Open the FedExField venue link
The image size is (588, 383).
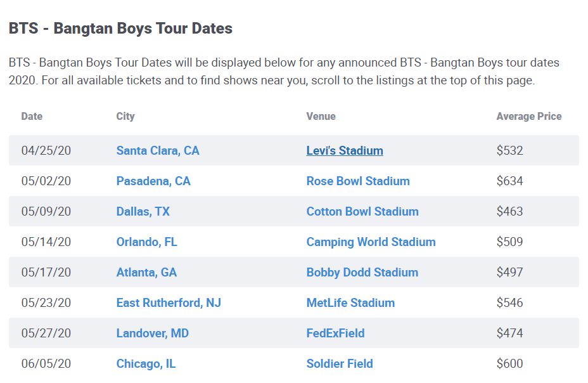[x=335, y=334]
